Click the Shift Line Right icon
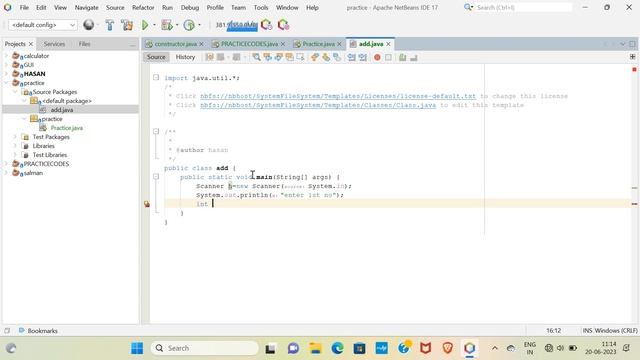Image resolution: width=640 pixels, height=360 pixels. tap(362, 57)
